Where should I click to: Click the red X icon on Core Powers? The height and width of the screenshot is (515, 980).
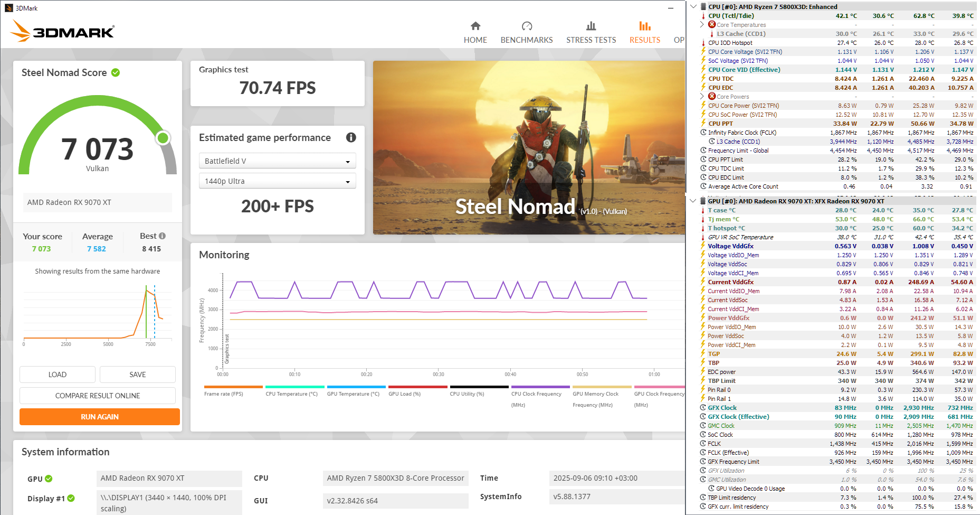pyautogui.click(x=712, y=97)
